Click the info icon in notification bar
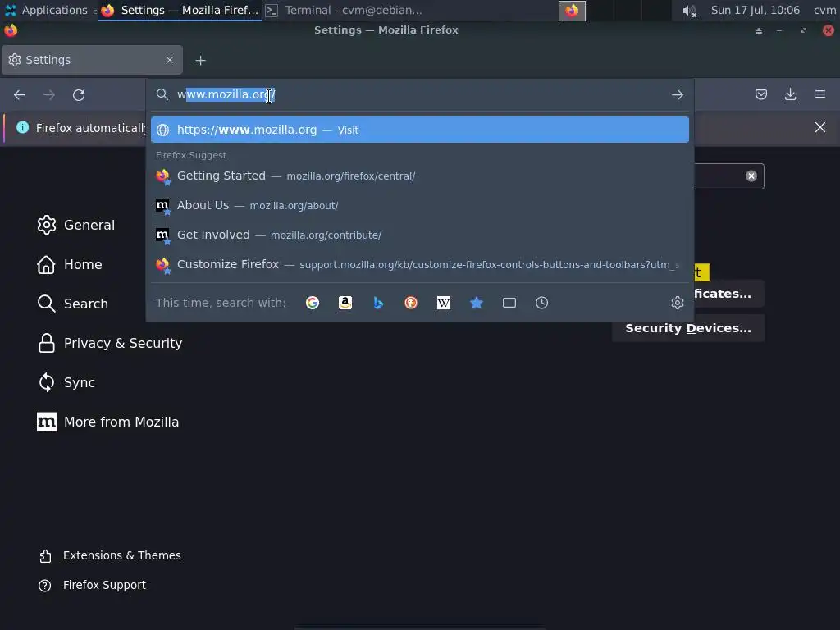 pos(22,127)
